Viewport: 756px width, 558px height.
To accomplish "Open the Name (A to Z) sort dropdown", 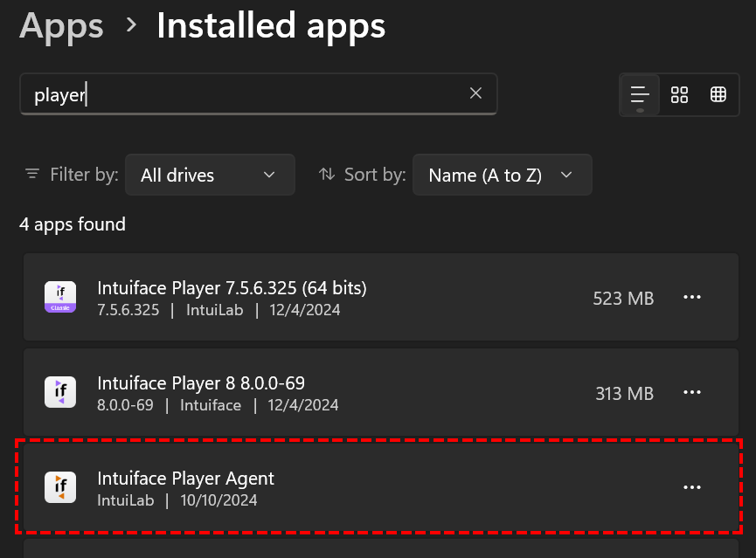I will point(502,175).
